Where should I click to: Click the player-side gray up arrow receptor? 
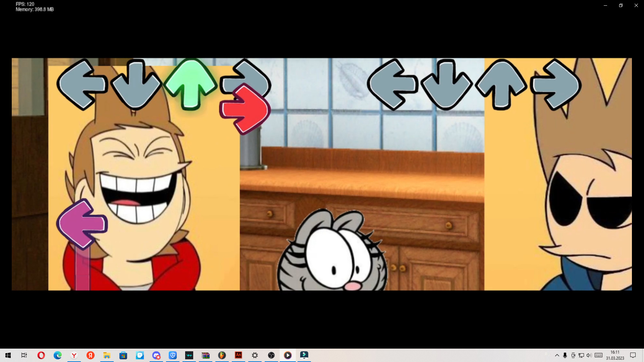click(501, 84)
